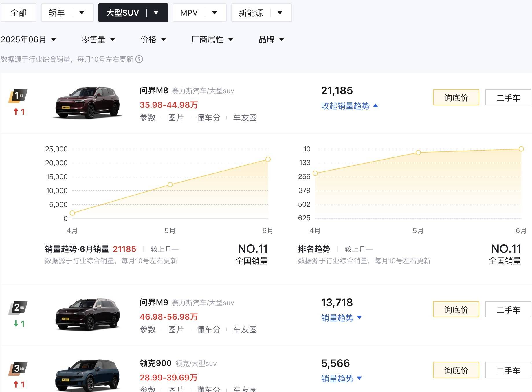The width and height of the screenshot is (532, 392).
Task: Open the 新能源 tab dropdown arrow
Action: (280, 13)
